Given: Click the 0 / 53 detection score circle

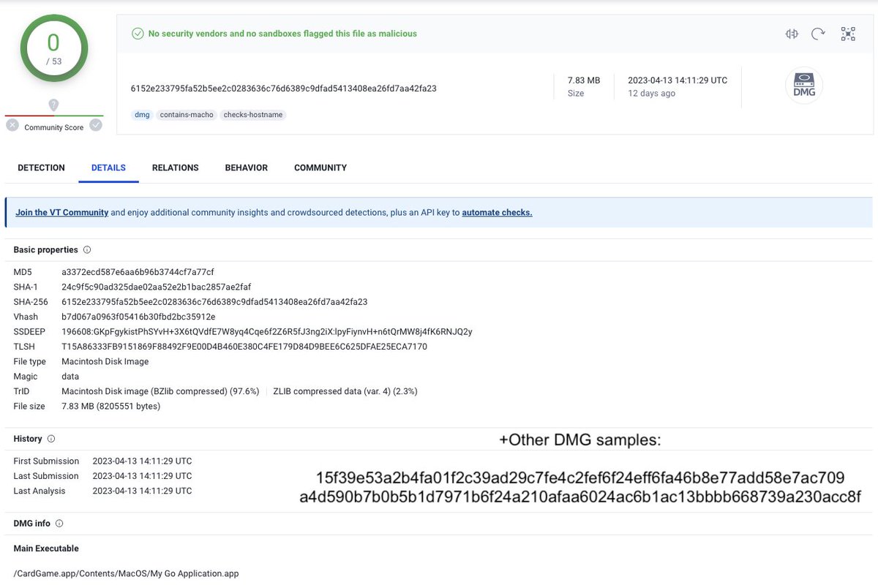Looking at the screenshot, I should [53, 48].
